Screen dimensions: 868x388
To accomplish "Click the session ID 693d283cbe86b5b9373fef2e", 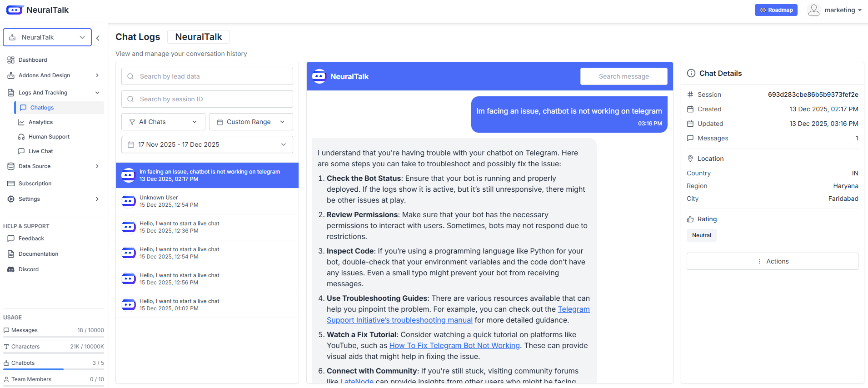I will click(813, 95).
